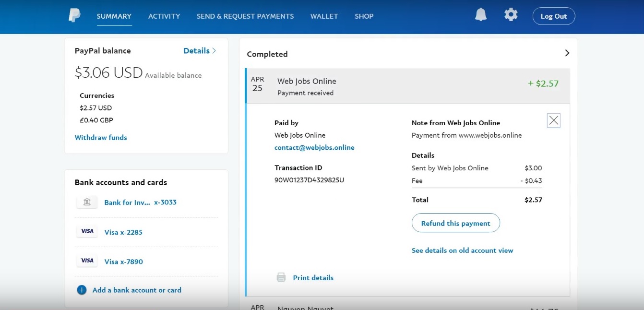Open the settings gear icon
644x310 pixels.
pos(511,15)
